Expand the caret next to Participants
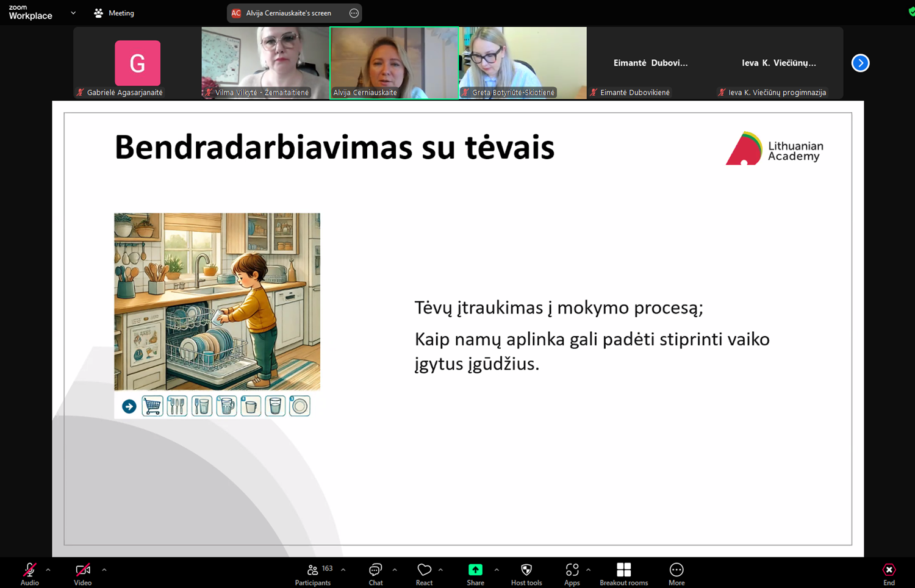This screenshot has width=915, height=588. [343, 570]
